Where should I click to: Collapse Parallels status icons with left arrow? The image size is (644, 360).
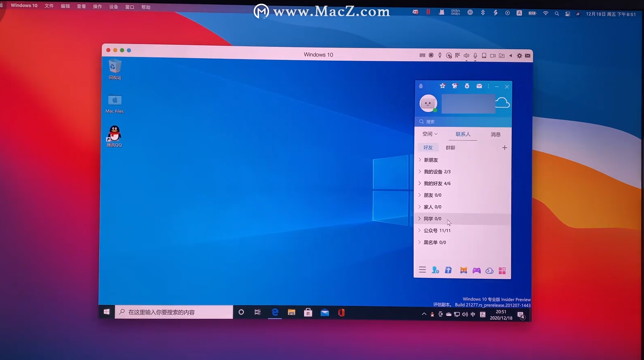point(510,56)
